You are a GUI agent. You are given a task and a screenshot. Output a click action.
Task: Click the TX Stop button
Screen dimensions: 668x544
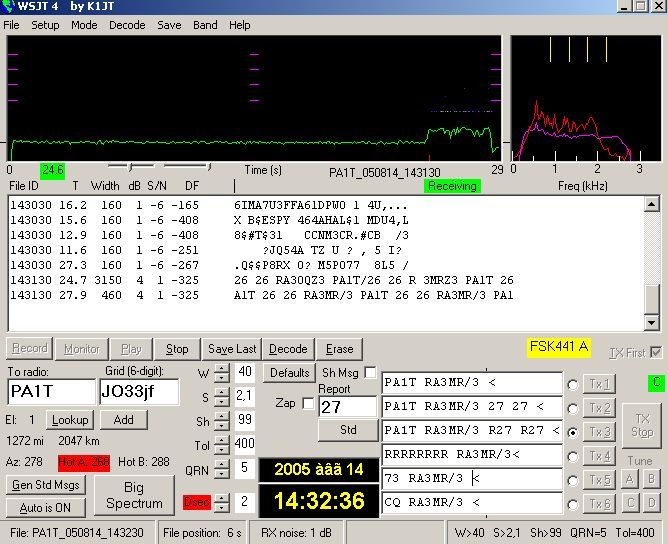[642, 425]
